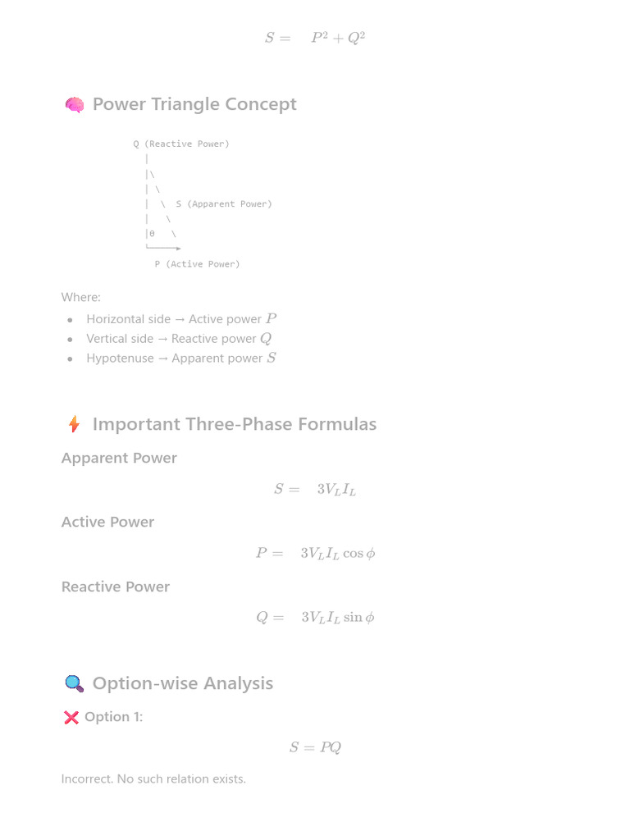This screenshot has height=840, width=630.
Task: Click the brain emoji icon
Action: pyautogui.click(x=75, y=104)
